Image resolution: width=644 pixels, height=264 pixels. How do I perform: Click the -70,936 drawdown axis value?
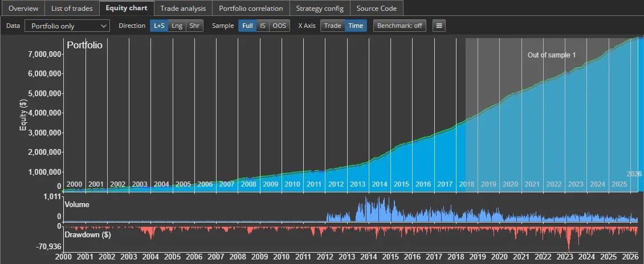tap(48, 247)
